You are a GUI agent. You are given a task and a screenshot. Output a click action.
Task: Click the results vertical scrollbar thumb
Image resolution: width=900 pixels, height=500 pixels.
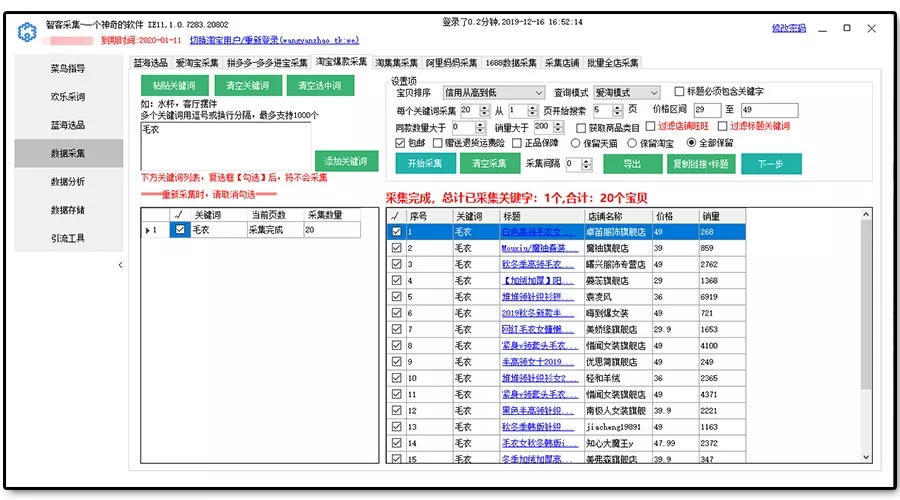pos(866,305)
